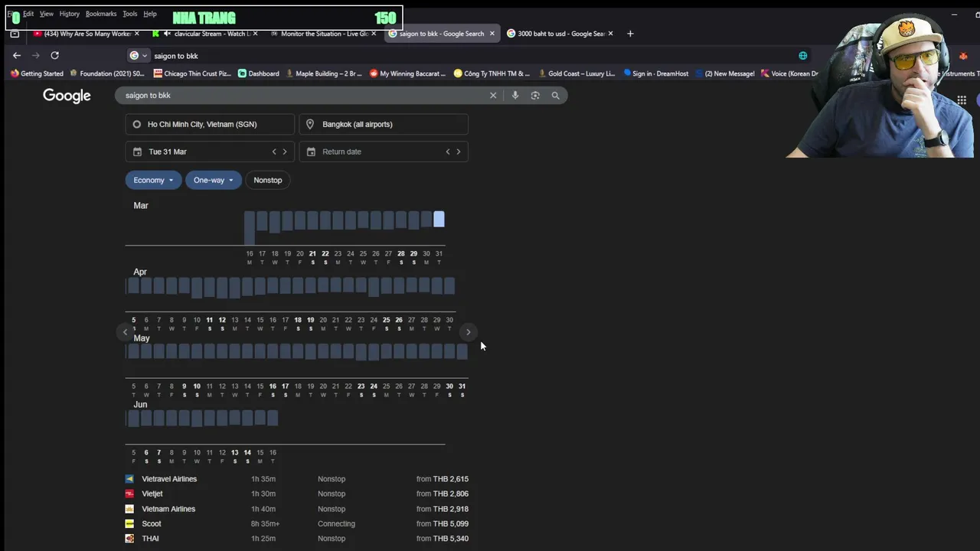Open the File menu
Screen dimensions: 980x551
tap(11, 14)
